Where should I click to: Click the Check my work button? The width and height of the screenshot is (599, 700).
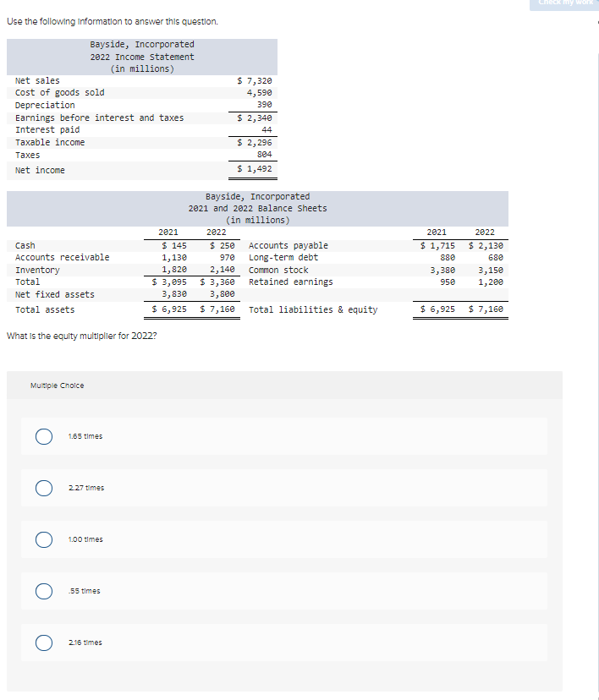[564, 3]
